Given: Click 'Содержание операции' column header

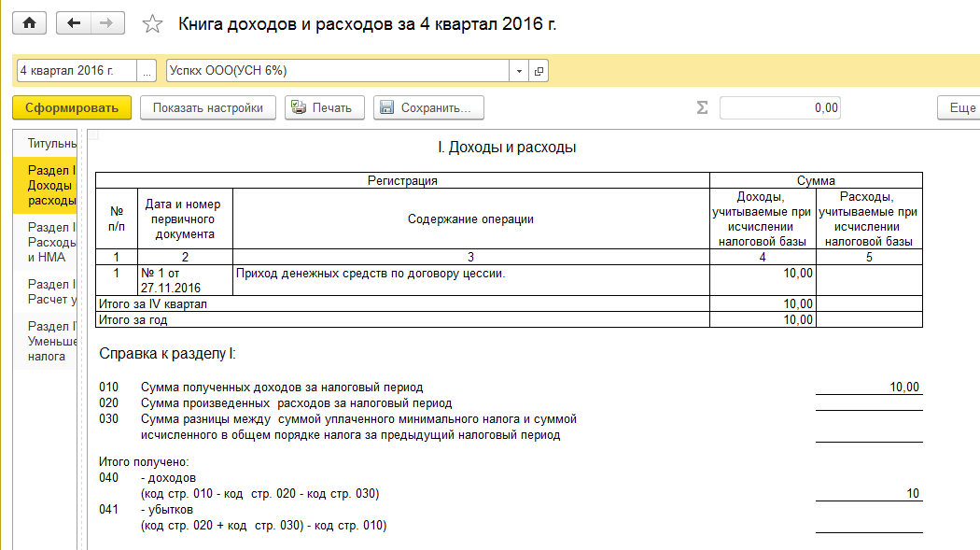Looking at the screenshot, I should tap(471, 219).
